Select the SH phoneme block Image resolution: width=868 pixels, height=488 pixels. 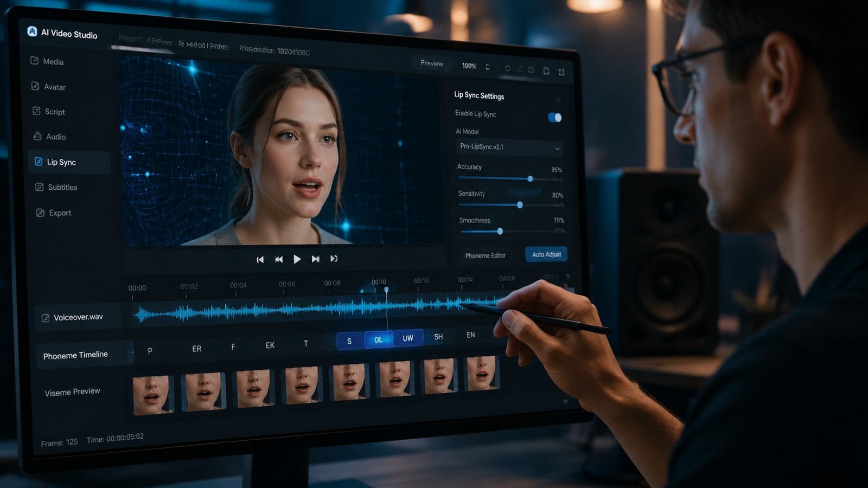pos(438,337)
